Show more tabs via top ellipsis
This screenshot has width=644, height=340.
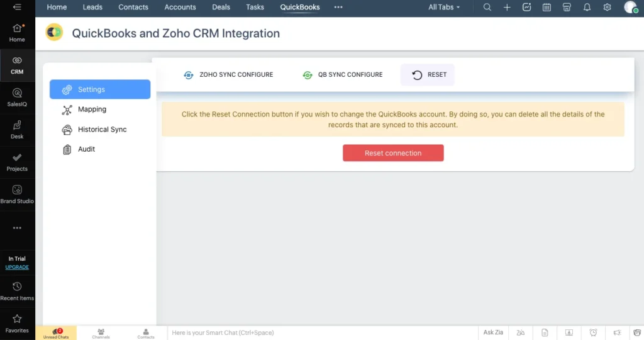click(338, 7)
